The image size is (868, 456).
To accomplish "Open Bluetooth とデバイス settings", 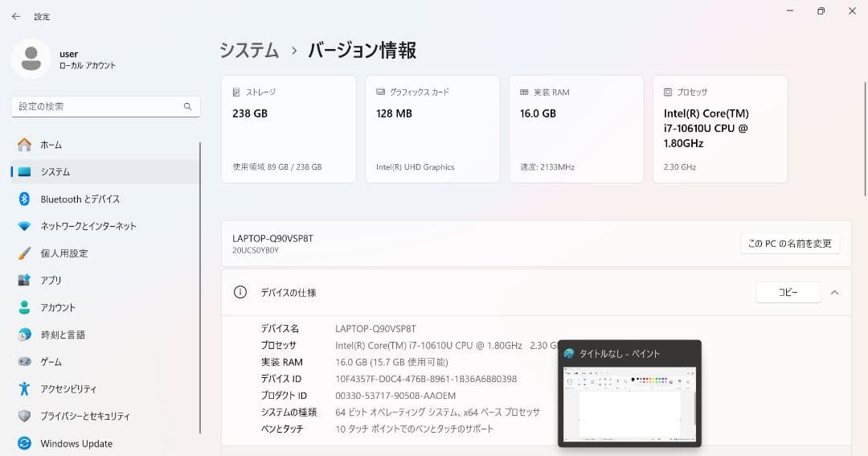I will pos(106,199).
